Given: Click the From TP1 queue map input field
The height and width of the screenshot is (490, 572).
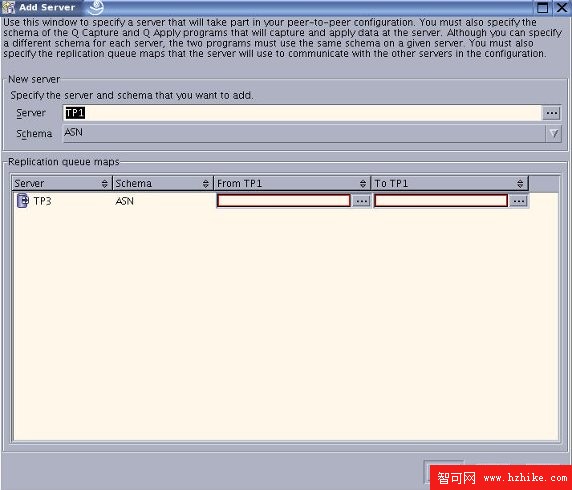Looking at the screenshot, I should tap(284, 200).
